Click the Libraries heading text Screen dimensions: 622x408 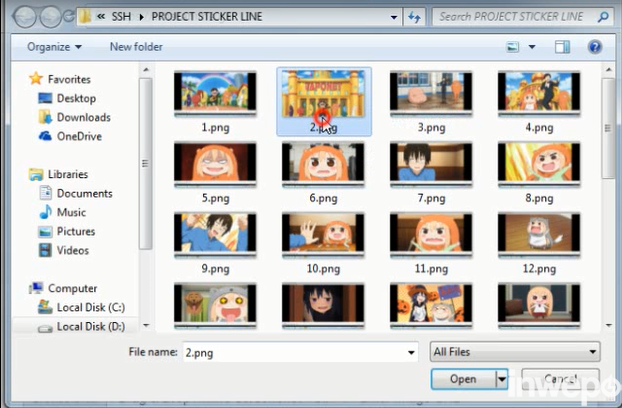pyautogui.click(x=68, y=174)
